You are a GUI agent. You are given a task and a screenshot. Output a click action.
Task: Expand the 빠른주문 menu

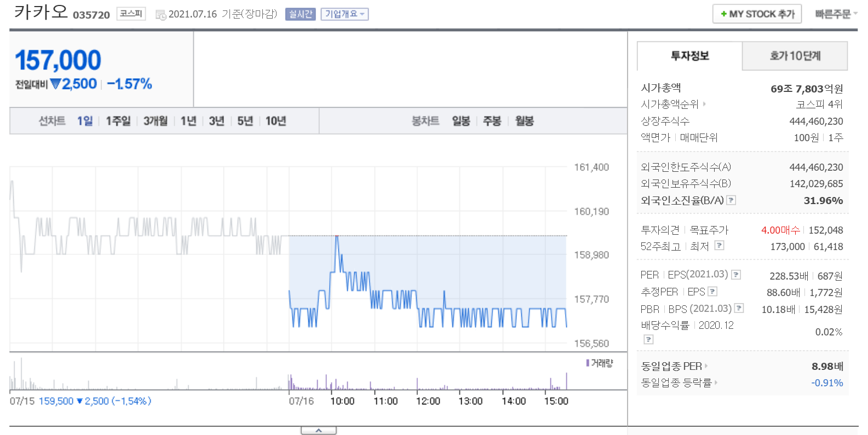[836, 14]
